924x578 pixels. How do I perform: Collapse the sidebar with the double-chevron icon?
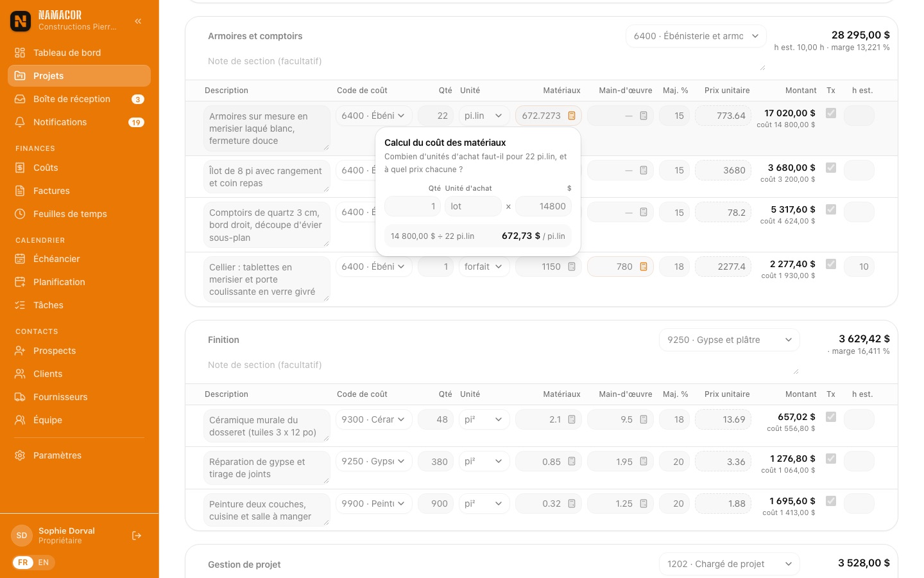(138, 21)
